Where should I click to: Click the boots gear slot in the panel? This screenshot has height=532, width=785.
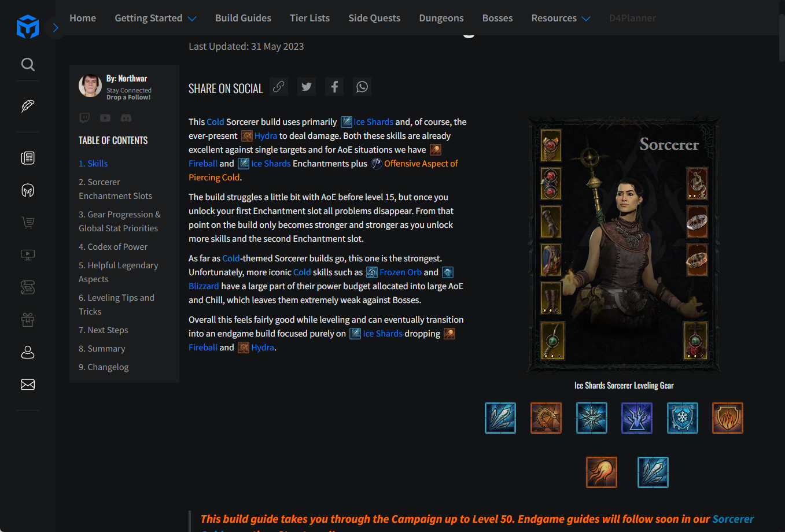(551, 298)
